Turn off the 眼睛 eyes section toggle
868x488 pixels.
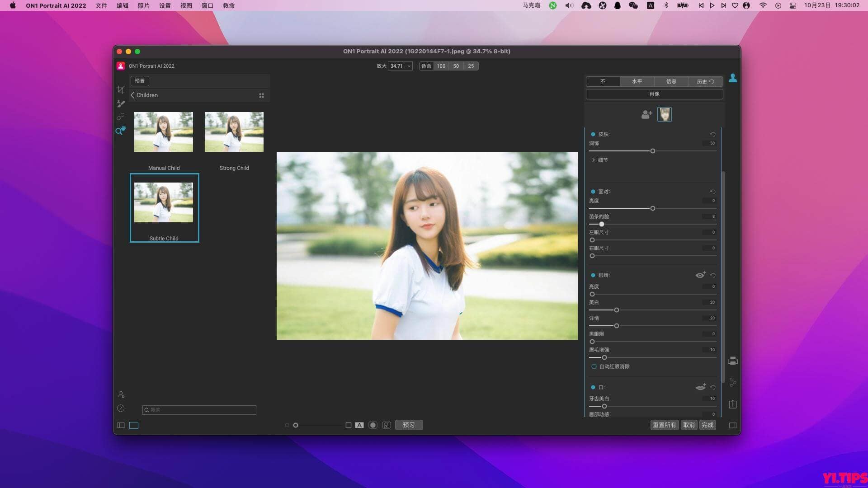[594, 275]
